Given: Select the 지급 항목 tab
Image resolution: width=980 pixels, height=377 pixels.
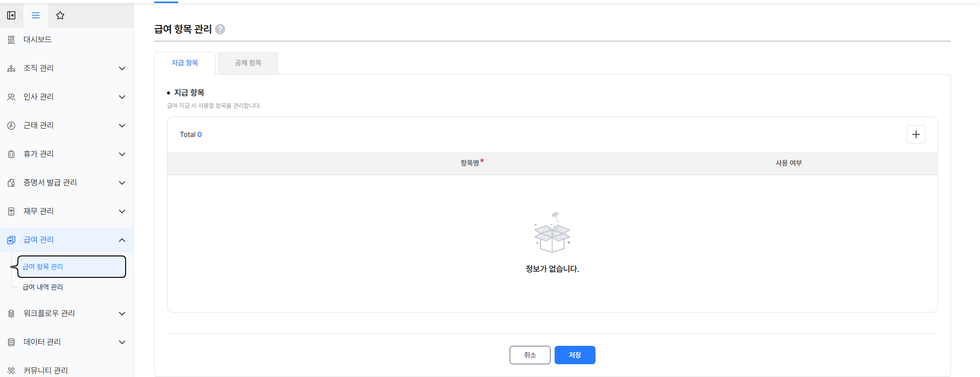Looking at the screenshot, I should [185, 63].
